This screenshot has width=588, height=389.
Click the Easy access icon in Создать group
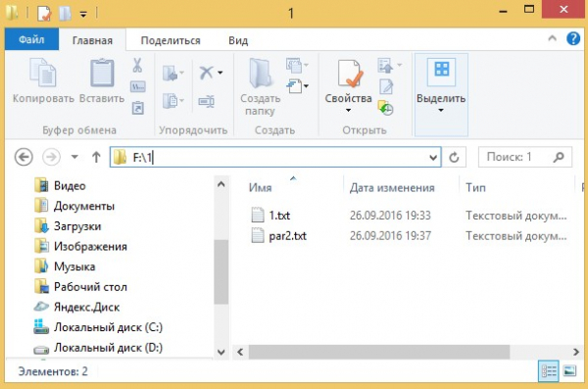(295, 86)
